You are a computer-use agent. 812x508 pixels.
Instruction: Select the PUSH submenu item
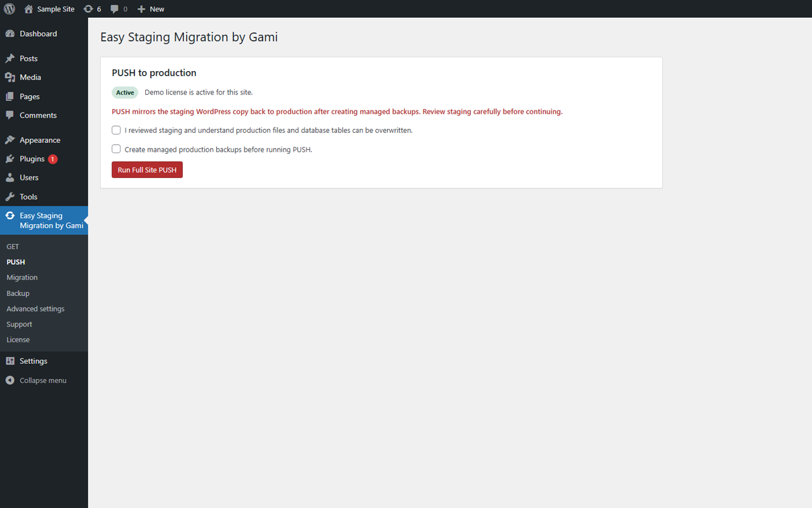pyautogui.click(x=16, y=262)
